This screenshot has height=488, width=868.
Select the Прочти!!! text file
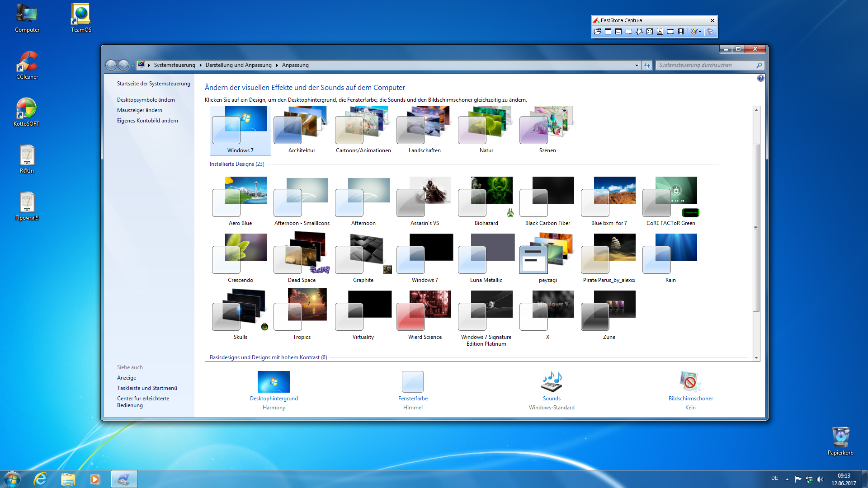pyautogui.click(x=27, y=206)
